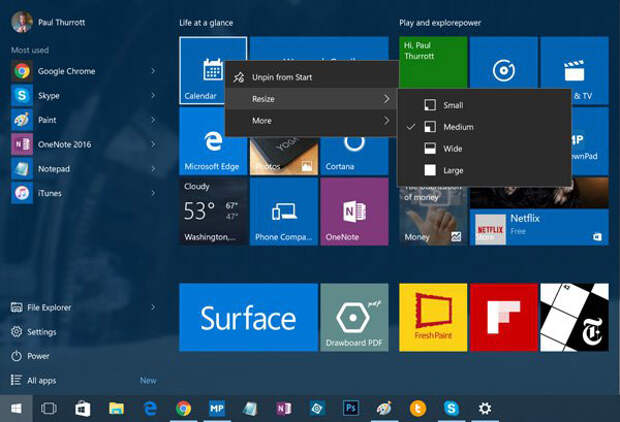Expand File Explorer submenu arrow

coord(153,307)
